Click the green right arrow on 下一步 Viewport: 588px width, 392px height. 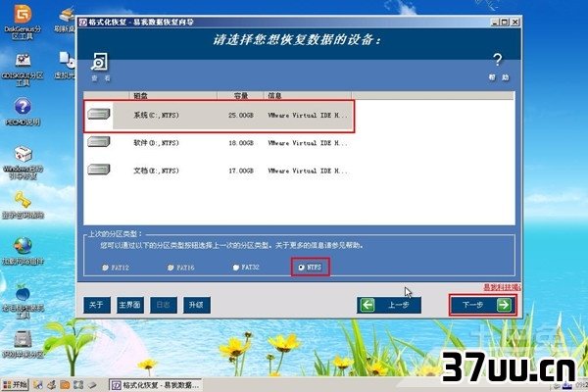[504, 305]
